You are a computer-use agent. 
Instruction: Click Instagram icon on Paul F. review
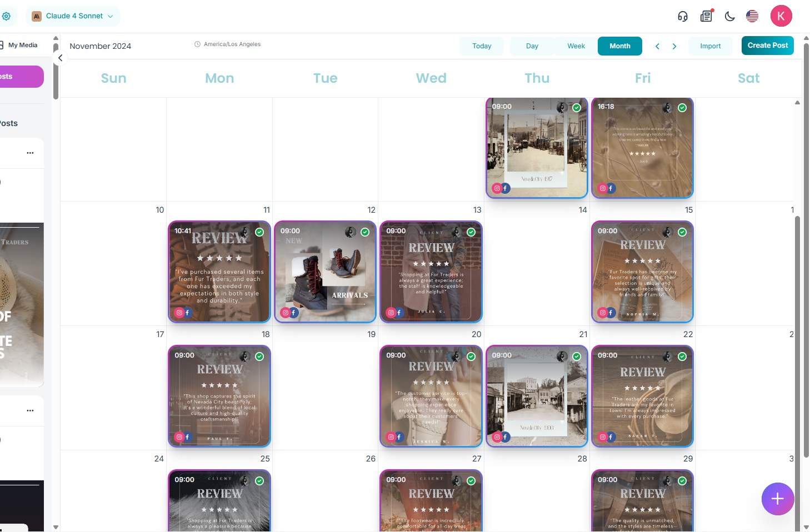click(179, 437)
